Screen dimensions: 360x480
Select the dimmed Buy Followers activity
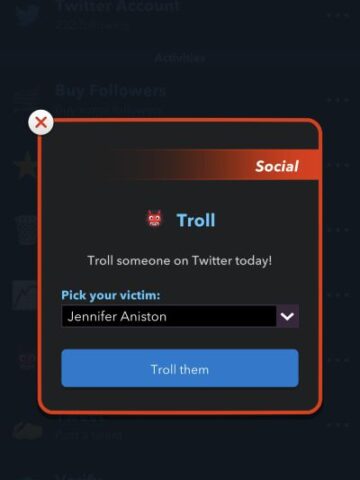click(x=111, y=91)
